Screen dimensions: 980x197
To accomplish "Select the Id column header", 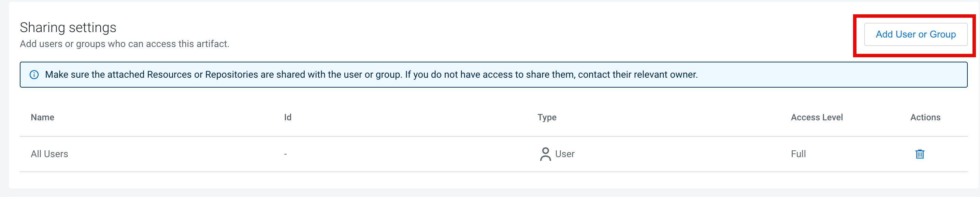I will [x=288, y=118].
